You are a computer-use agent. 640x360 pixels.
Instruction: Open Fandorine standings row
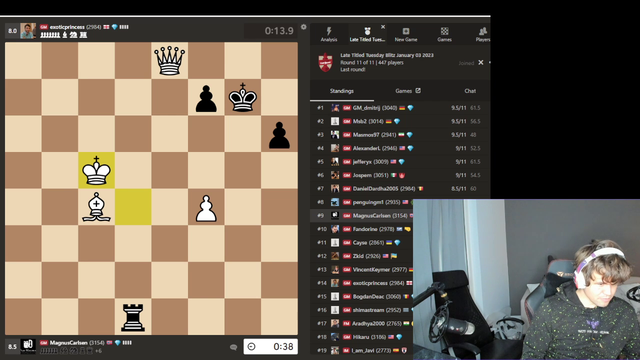(362, 229)
